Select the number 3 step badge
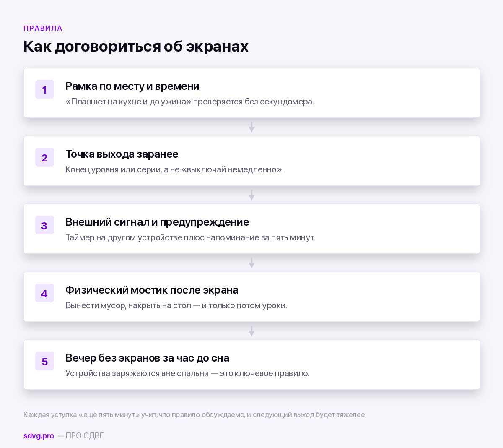Image resolution: width=503 pixels, height=448 pixels. click(44, 225)
